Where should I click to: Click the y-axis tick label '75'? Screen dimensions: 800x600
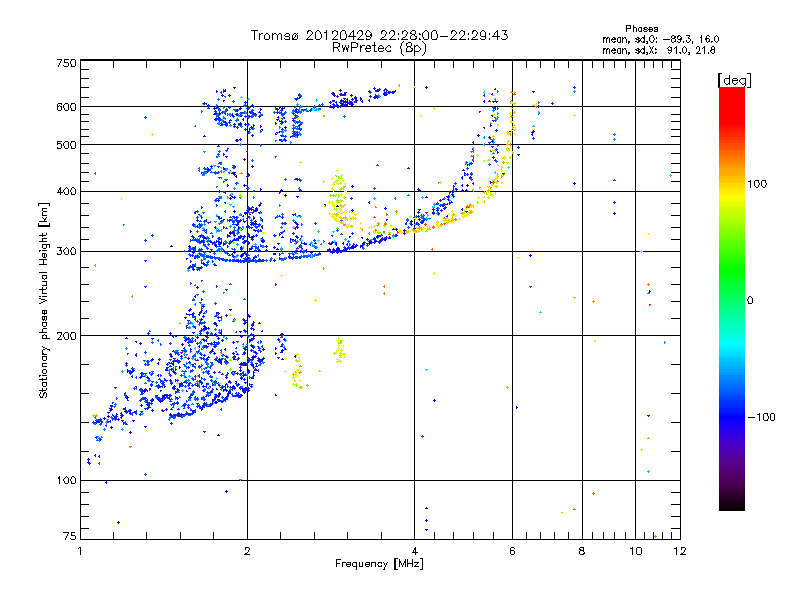[x=70, y=536]
